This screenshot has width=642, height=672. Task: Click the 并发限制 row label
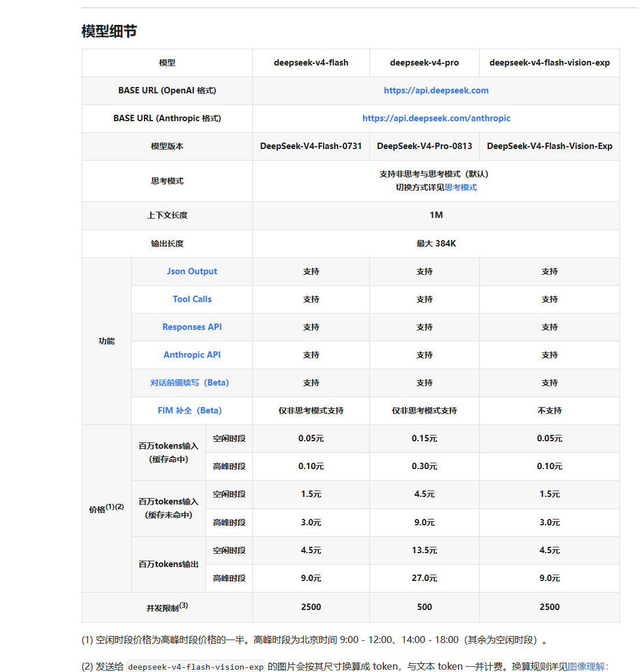(167, 607)
